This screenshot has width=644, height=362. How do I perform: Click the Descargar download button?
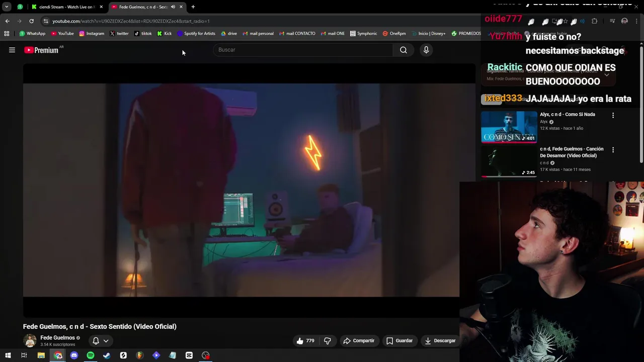pyautogui.click(x=440, y=340)
